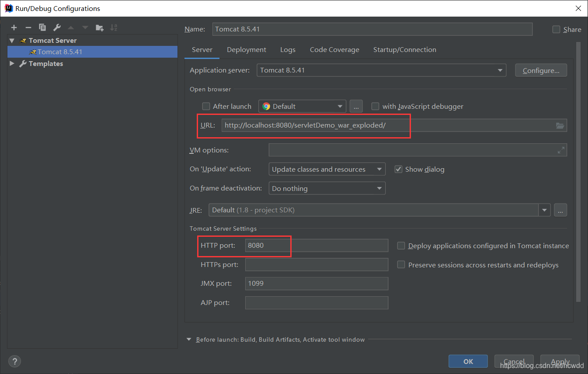Select Tomcat 8.5.41 configuration in tree
588x374 pixels.
click(x=92, y=52)
